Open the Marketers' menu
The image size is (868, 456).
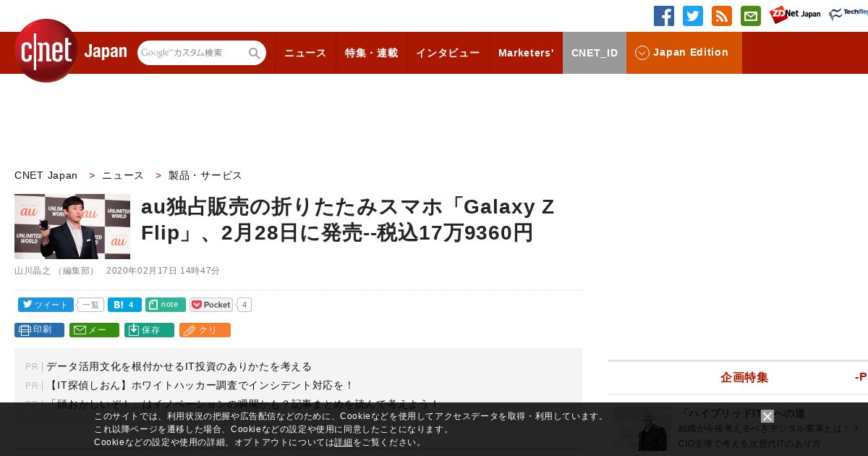(526, 53)
